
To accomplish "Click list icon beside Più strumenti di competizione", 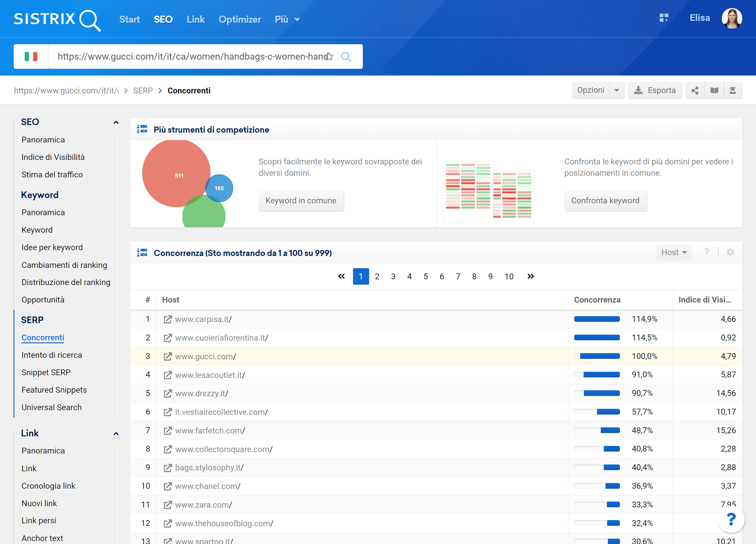I will click(142, 129).
